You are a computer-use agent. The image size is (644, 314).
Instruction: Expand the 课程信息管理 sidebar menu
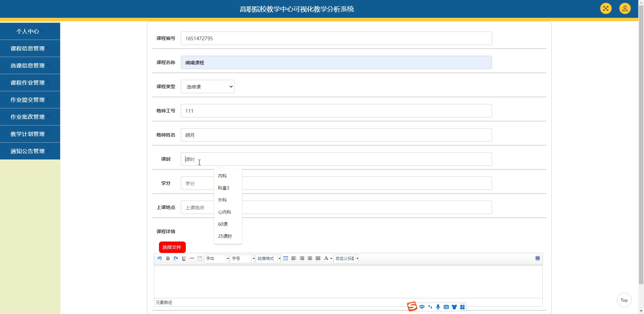pos(30,48)
